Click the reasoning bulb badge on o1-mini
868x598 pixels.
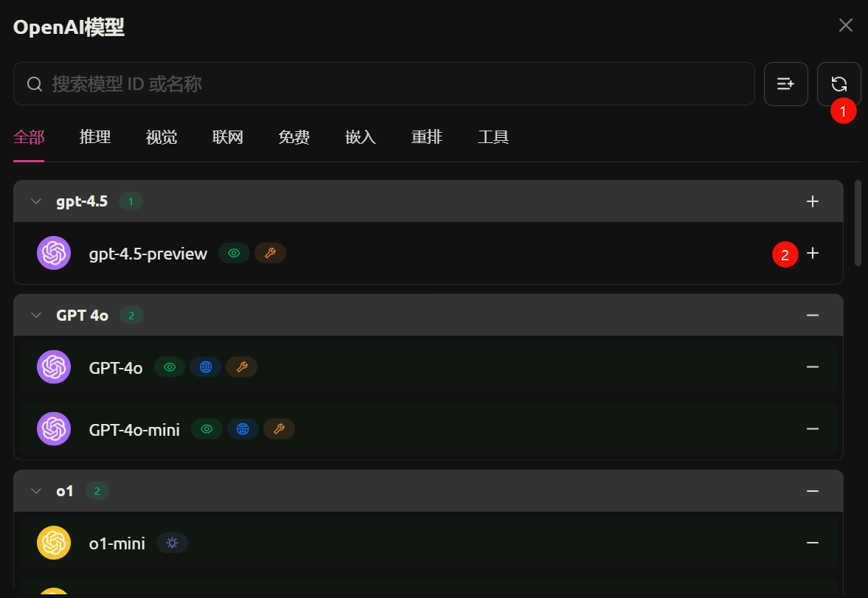point(172,543)
